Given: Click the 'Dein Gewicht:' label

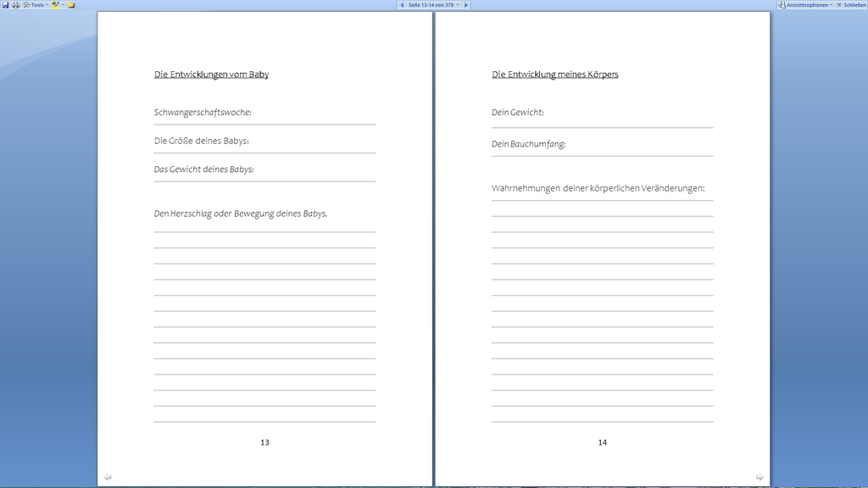Looking at the screenshot, I should (x=518, y=113).
